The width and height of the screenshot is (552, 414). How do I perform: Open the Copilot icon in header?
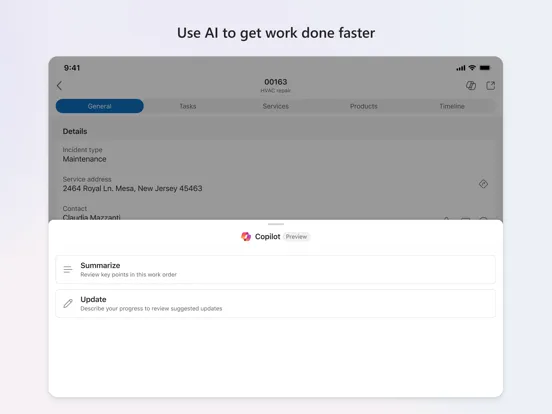pos(471,86)
